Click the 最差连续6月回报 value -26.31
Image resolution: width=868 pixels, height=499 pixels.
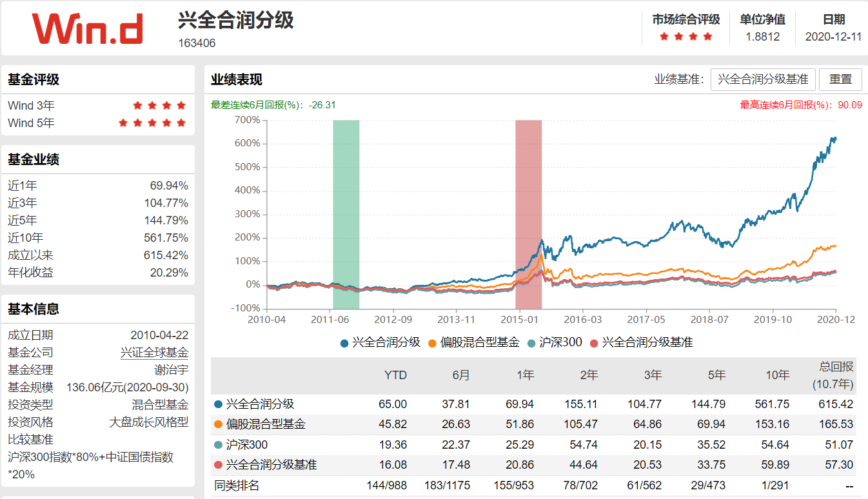click(322, 105)
